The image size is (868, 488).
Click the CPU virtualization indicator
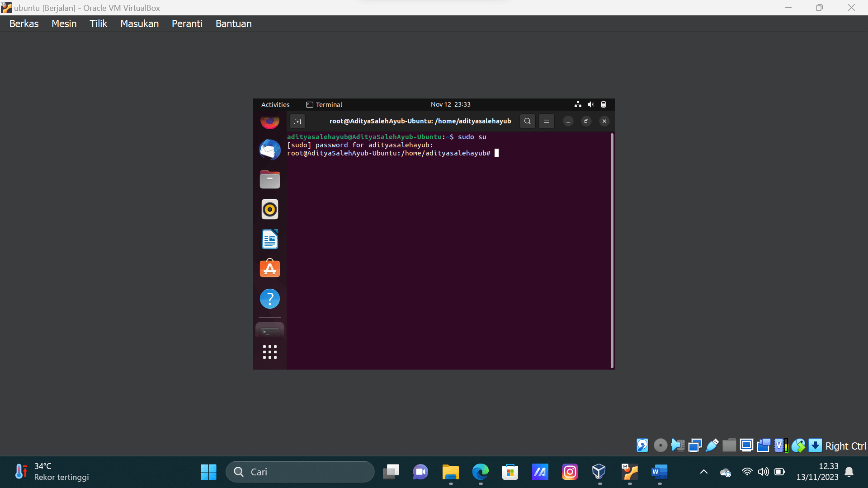(x=781, y=446)
